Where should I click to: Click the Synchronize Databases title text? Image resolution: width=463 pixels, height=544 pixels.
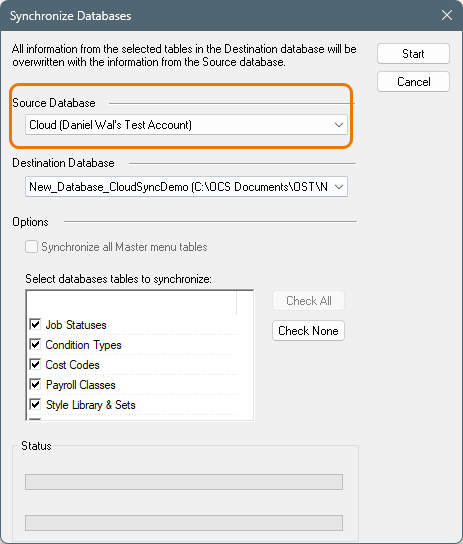click(x=70, y=16)
